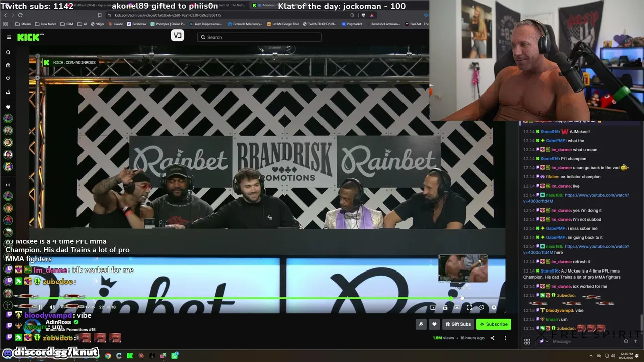Open the browser apps grid icon
Viewport: 644px width, 362px height.
[x=5, y=24]
